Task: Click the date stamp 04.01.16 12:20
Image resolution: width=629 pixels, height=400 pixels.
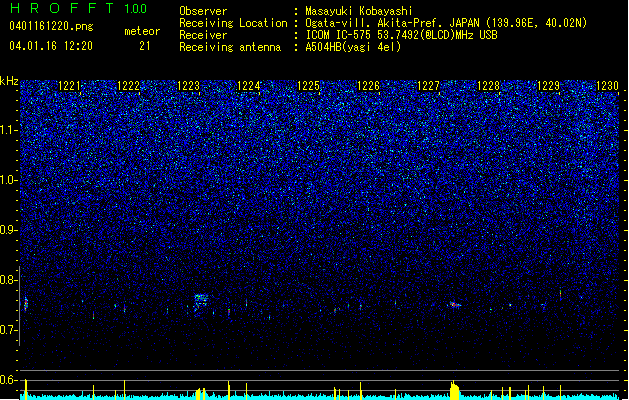Action: (51, 45)
